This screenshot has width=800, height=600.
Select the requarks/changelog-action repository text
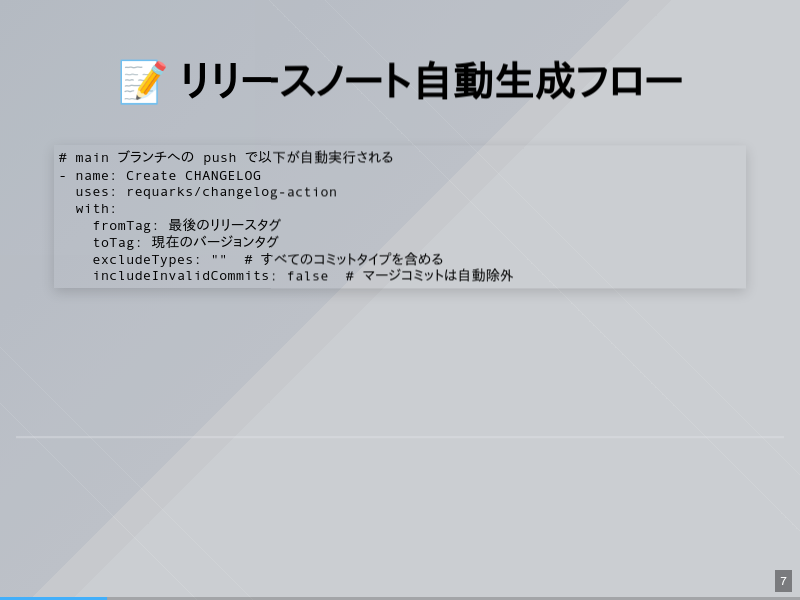(x=233, y=191)
